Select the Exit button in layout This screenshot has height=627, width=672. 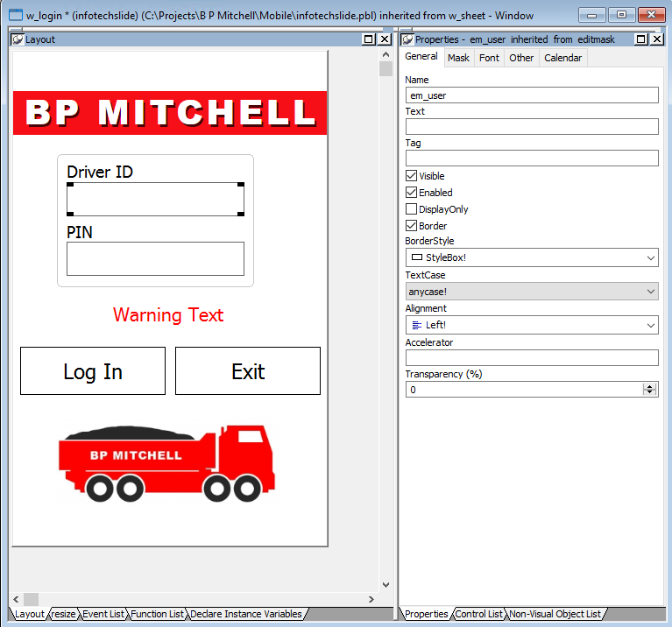(x=248, y=371)
